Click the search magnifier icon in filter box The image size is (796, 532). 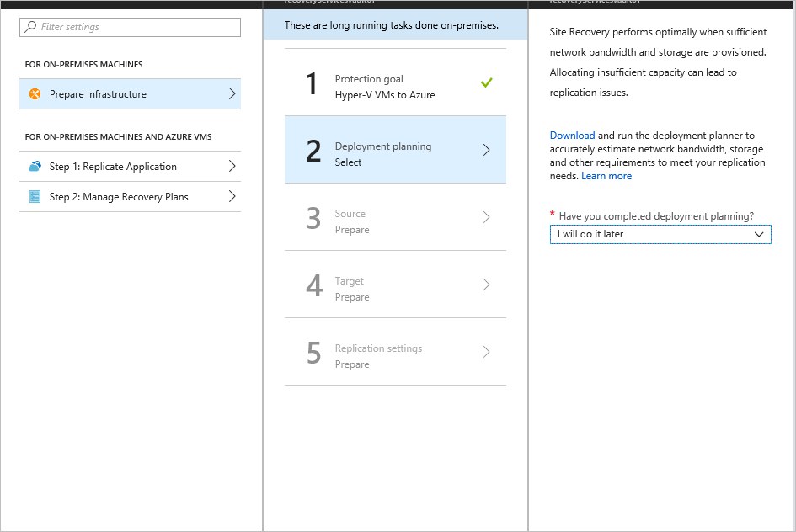(x=31, y=26)
